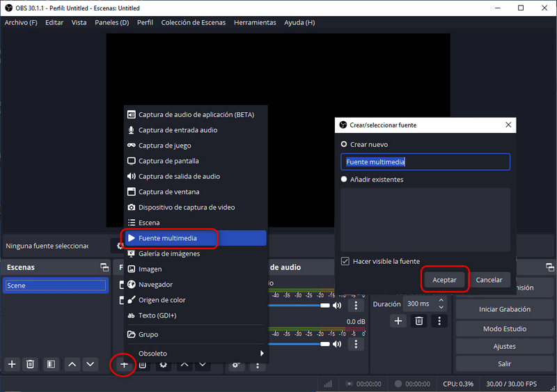This screenshot has height=392, width=557.
Task: Decrease transition Duración with down stepper
Action: pos(441,307)
